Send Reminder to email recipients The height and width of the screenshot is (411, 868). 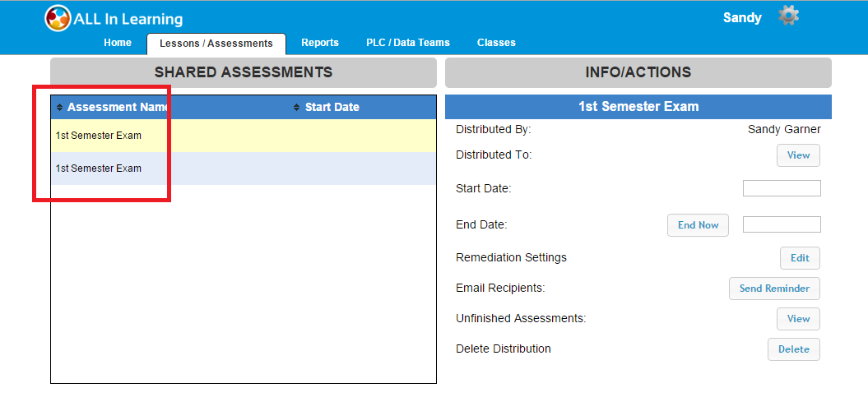(x=774, y=289)
